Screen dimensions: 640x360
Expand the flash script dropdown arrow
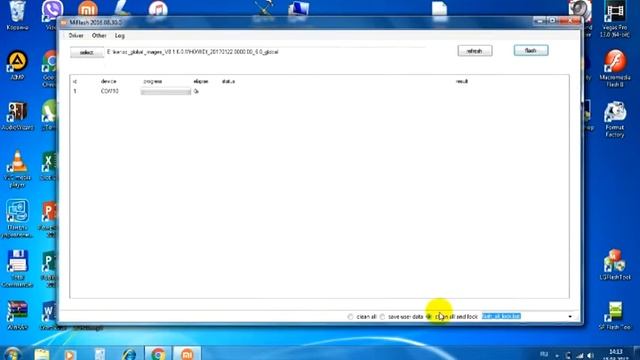[570, 316]
